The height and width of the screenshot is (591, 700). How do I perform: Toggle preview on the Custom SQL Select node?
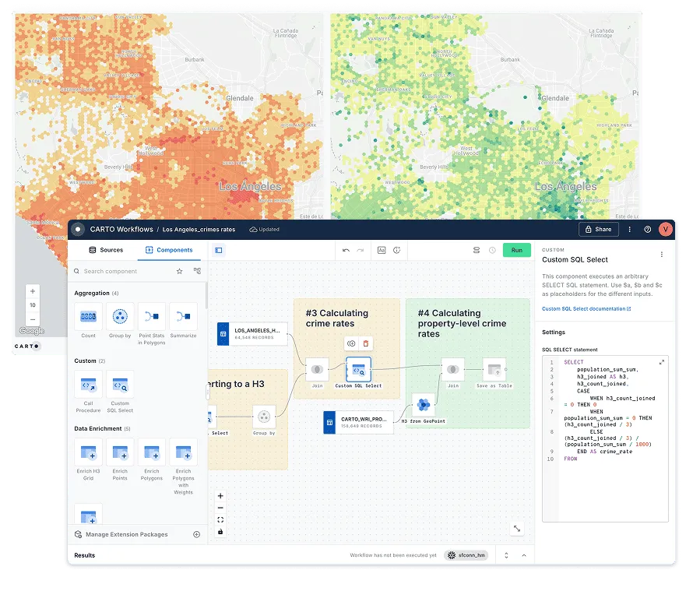(351, 343)
